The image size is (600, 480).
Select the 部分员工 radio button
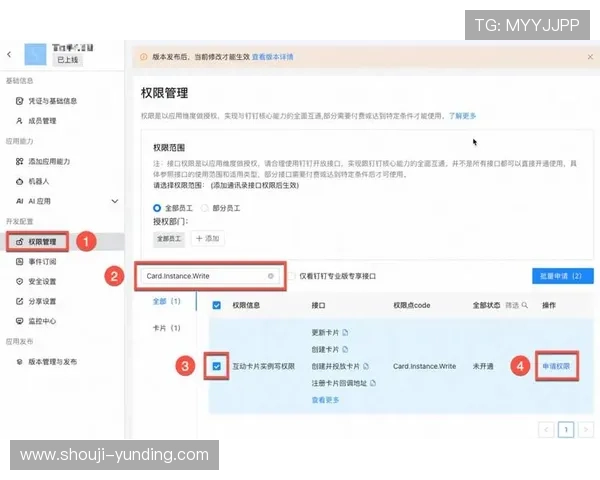tap(205, 208)
